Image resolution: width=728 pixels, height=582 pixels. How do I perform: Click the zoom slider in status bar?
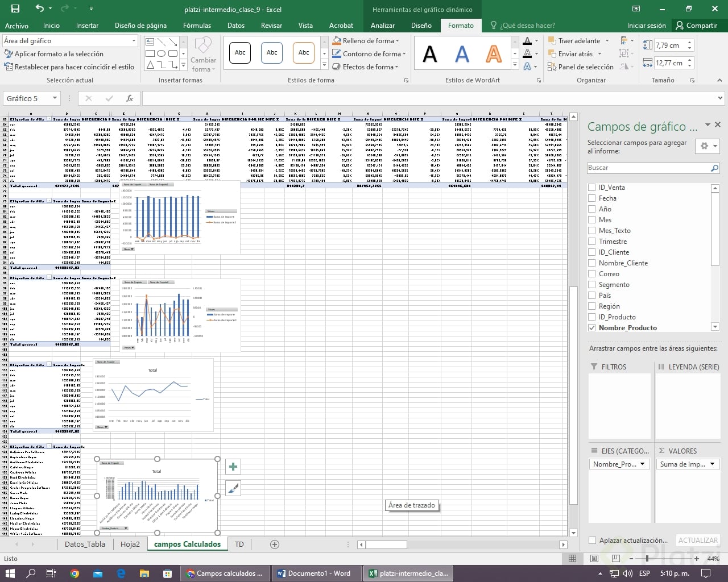pyautogui.click(x=647, y=559)
